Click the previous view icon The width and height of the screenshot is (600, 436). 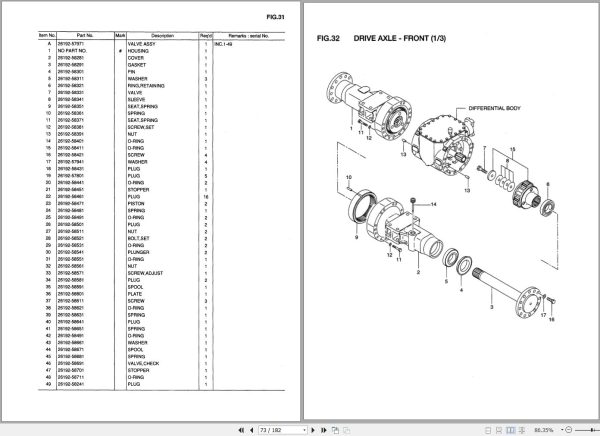click(335, 430)
